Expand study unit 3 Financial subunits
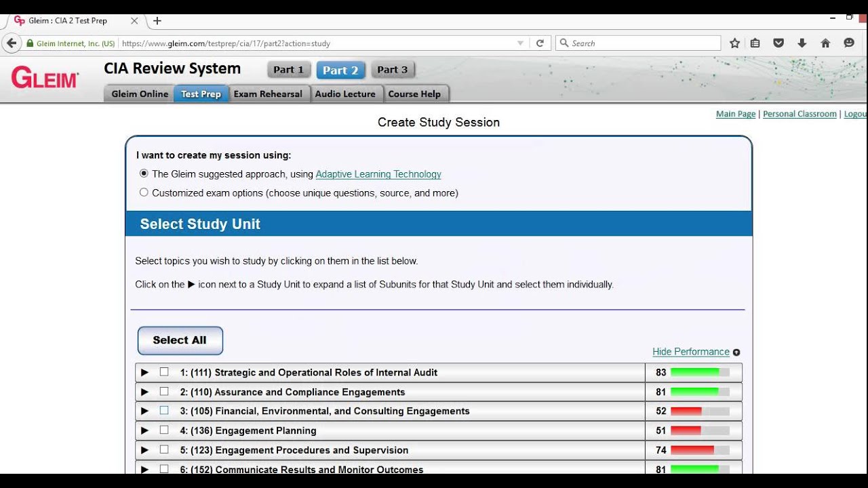Screen dimensions: 868x488 coord(144,411)
